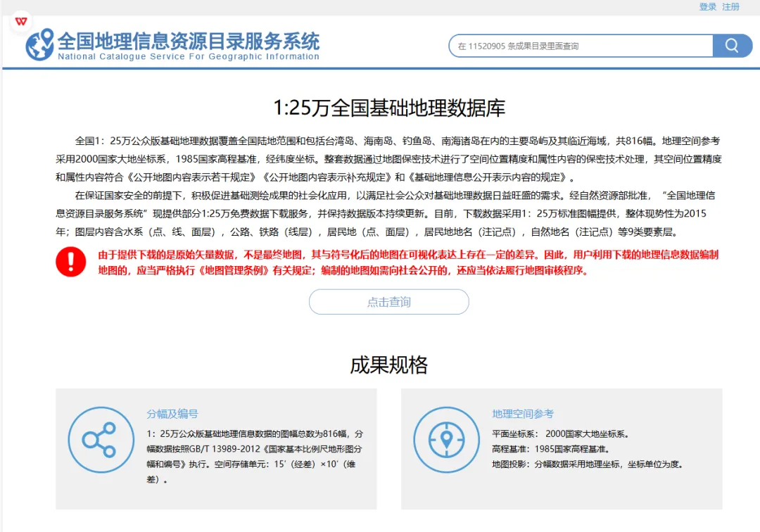Click the magnifier search button
The height and width of the screenshot is (532, 760).
tap(732, 46)
